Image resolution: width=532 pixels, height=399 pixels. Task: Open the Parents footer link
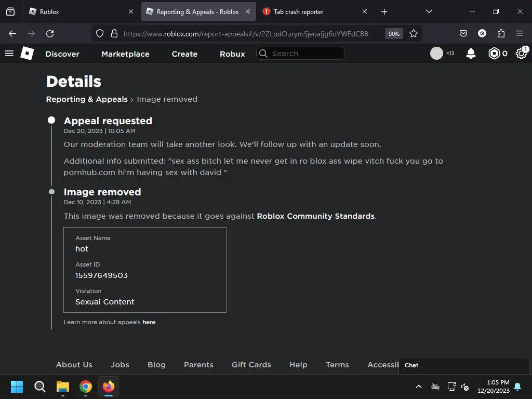click(x=199, y=365)
